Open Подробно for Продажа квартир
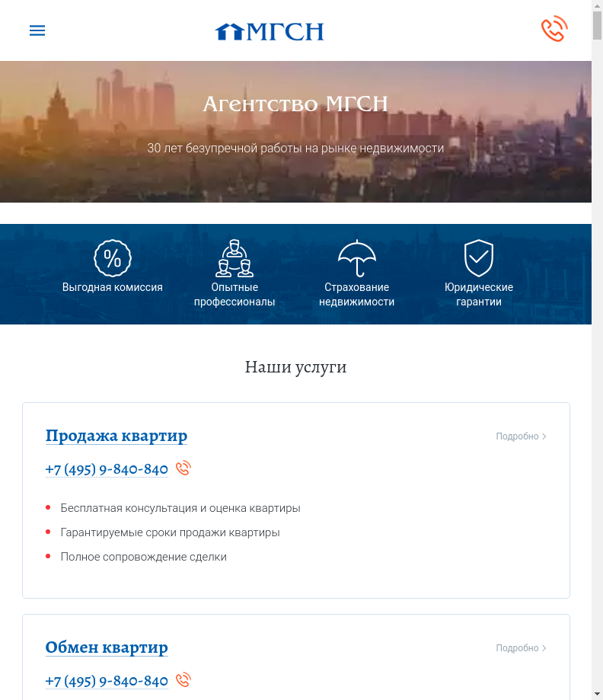603x700 pixels. tap(521, 436)
